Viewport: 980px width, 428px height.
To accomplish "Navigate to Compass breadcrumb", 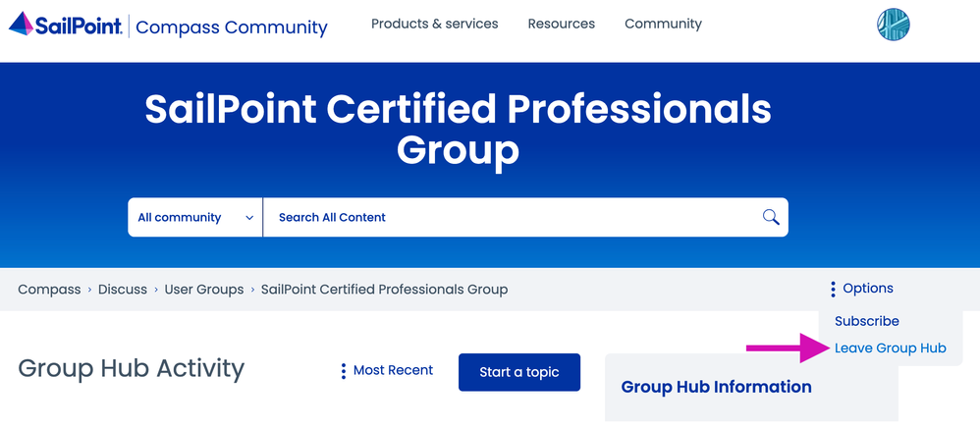I will (x=49, y=290).
